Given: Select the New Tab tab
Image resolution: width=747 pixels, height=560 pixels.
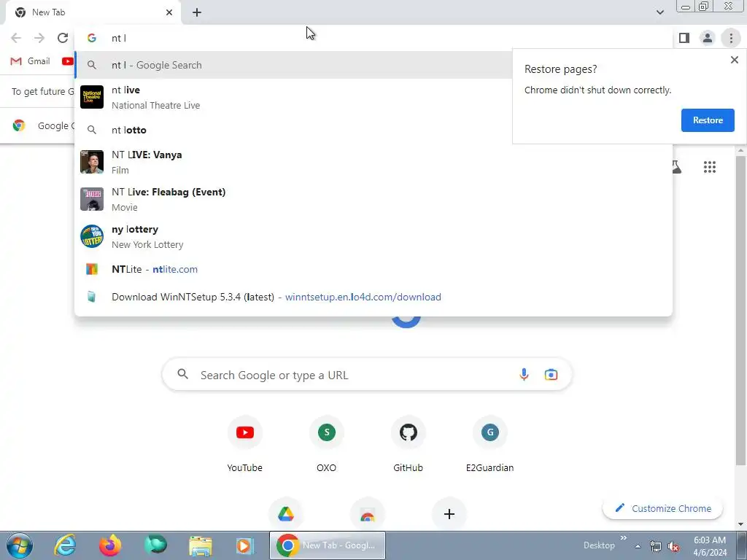Looking at the screenshot, I should point(93,13).
